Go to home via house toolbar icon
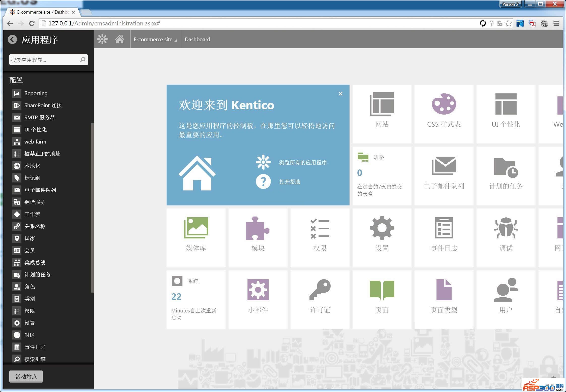566x392 pixels. [120, 39]
